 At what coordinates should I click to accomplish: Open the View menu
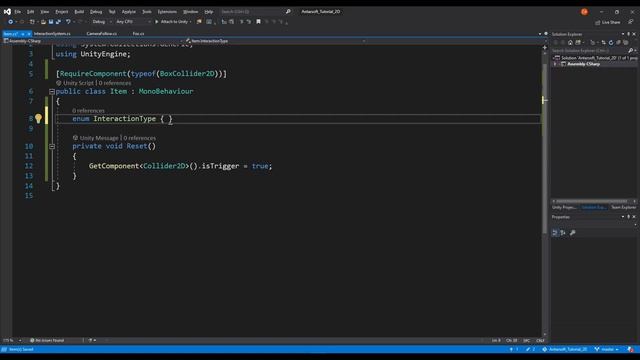click(44, 12)
